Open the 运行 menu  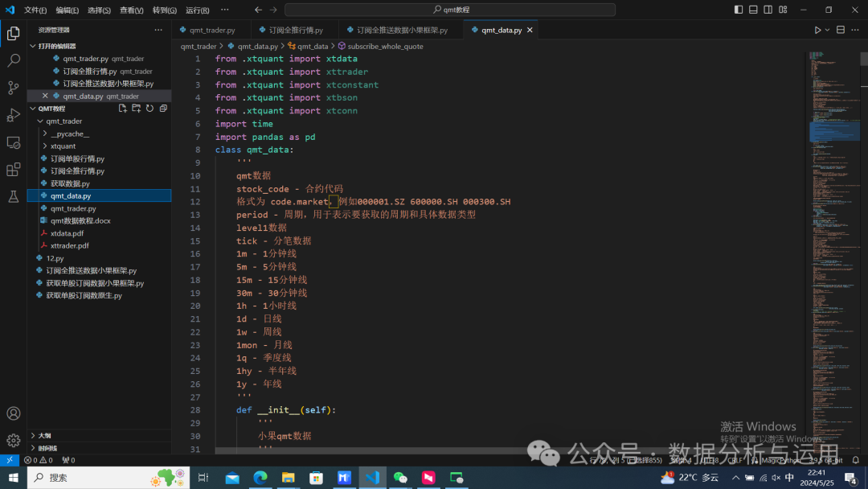point(195,10)
